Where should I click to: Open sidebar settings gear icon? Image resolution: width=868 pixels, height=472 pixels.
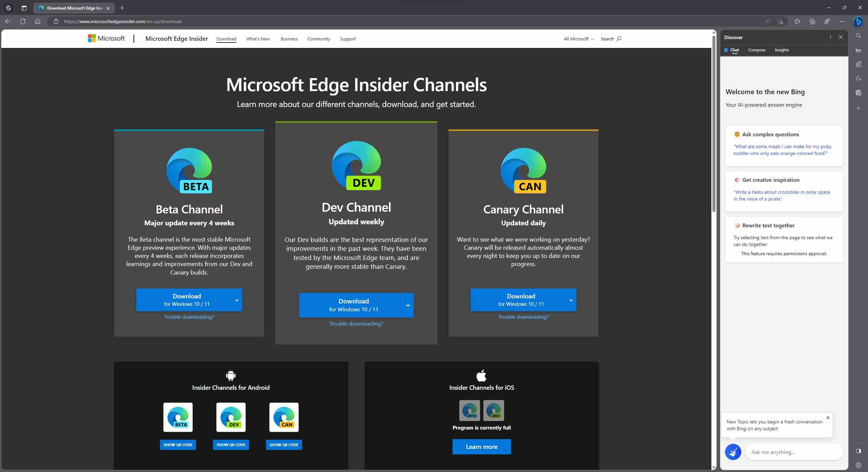tap(858, 465)
